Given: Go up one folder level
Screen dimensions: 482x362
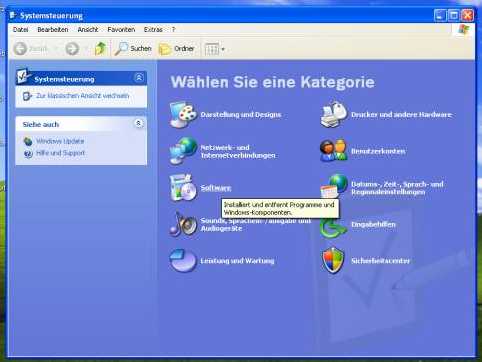Looking at the screenshot, I should click(x=100, y=49).
